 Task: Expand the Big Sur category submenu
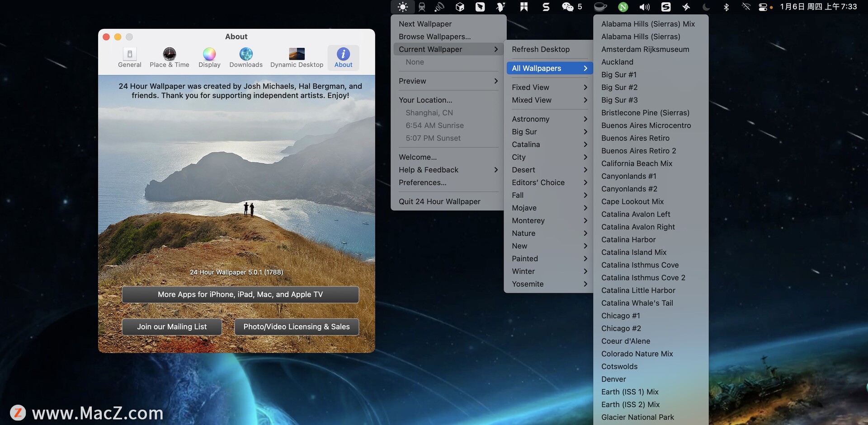[x=550, y=131]
